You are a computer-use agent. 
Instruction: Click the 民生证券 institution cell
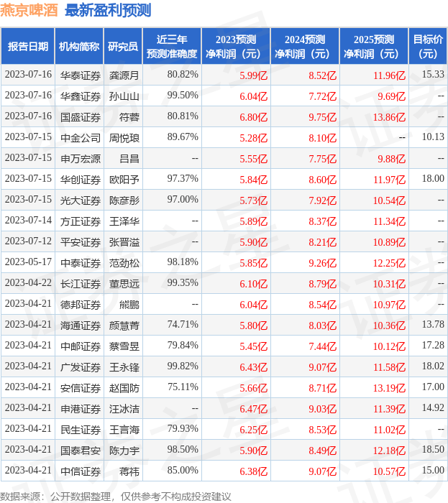(81, 430)
